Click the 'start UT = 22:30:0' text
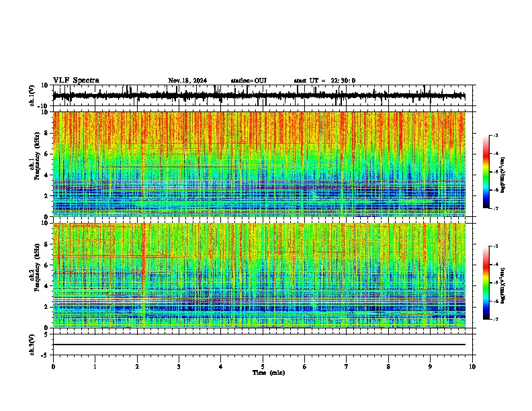Viewport: 532px width, 411px height. [x=324, y=81]
